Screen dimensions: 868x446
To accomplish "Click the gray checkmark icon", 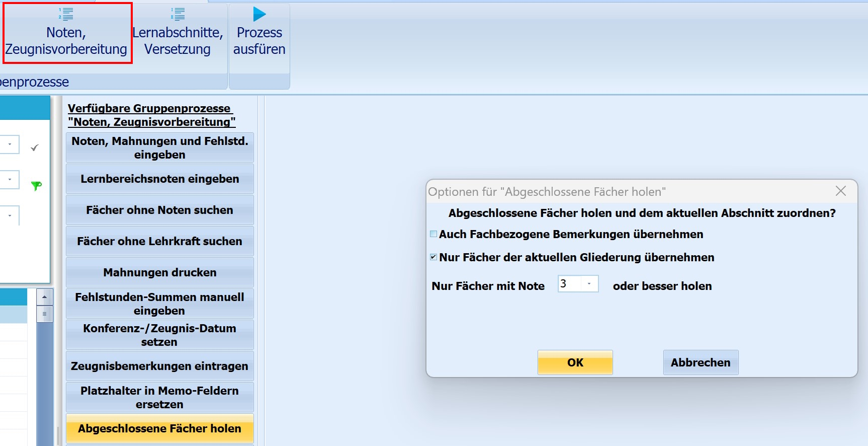I will coord(35,147).
